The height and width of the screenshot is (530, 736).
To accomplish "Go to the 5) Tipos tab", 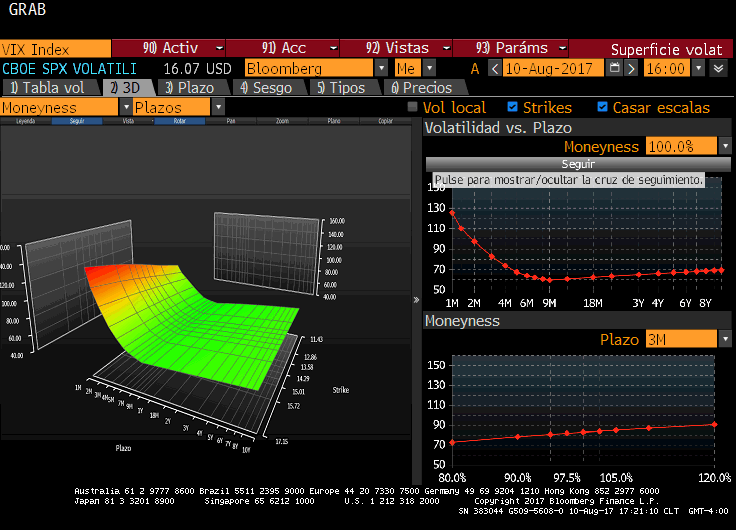I will pyautogui.click(x=341, y=88).
